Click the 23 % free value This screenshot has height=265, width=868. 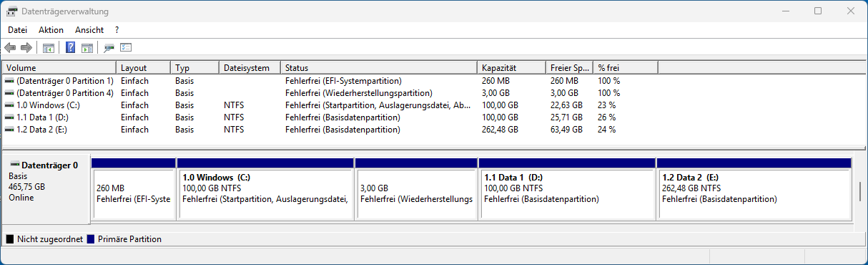coord(607,105)
